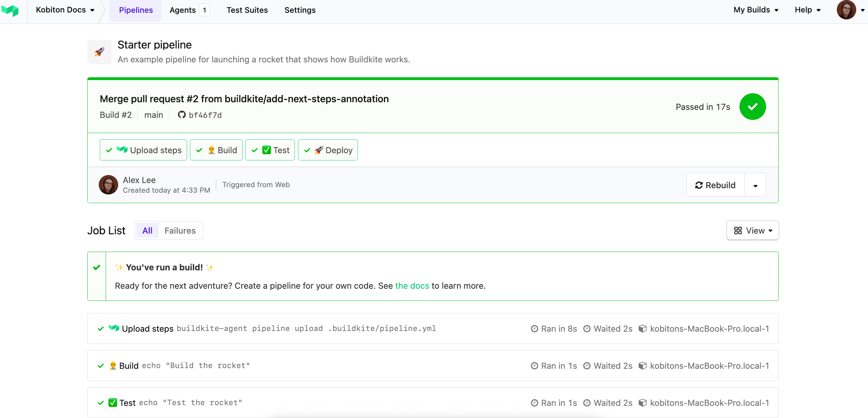
Task: Click the Build #2 label
Action: click(116, 115)
